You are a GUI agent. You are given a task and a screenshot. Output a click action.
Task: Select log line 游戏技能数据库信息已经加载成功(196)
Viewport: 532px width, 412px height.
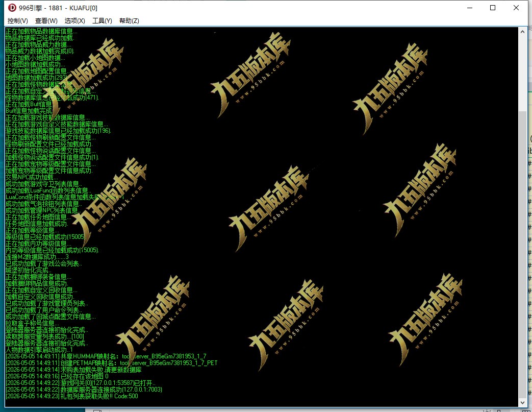pos(58,131)
